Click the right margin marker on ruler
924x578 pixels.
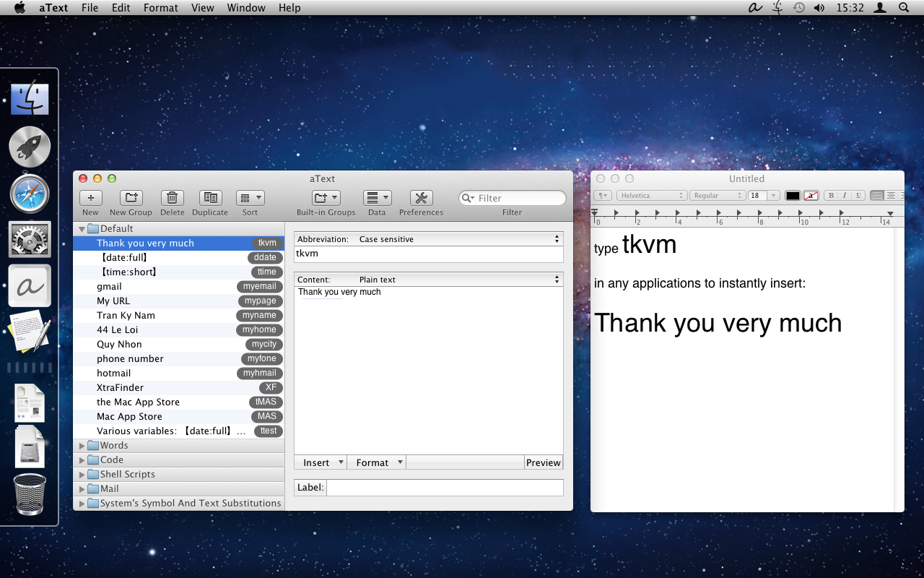[x=890, y=214]
